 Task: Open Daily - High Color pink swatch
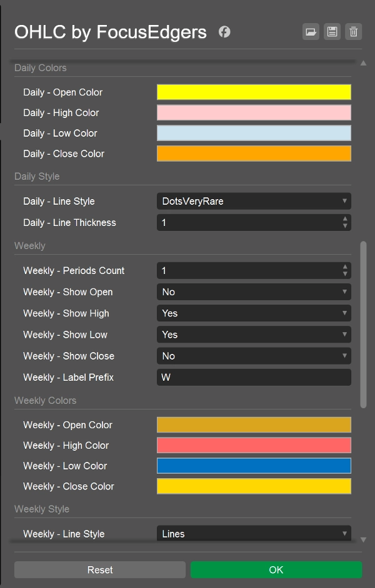click(254, 112)
